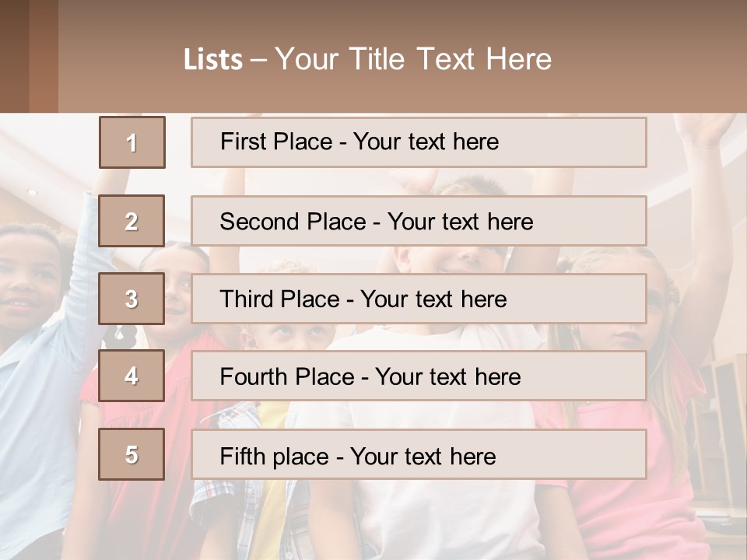Select the number 2 box
Screen dimensions: 747x560
coord(132,222)
